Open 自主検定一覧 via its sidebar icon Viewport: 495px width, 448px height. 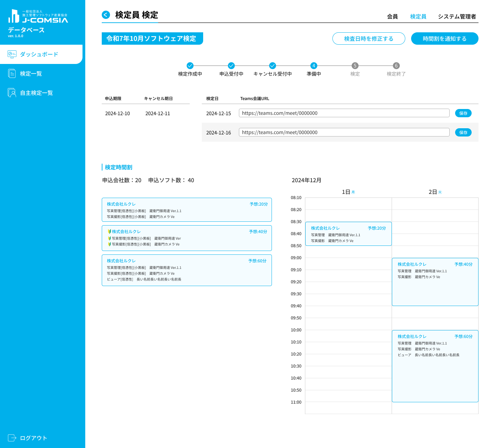pos(12,93)
